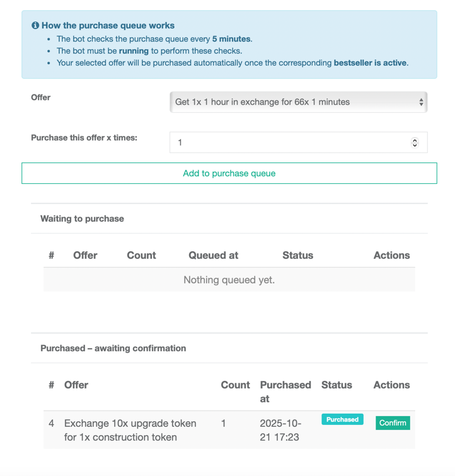Click the Purchase this offer x times label

[84, 138]
